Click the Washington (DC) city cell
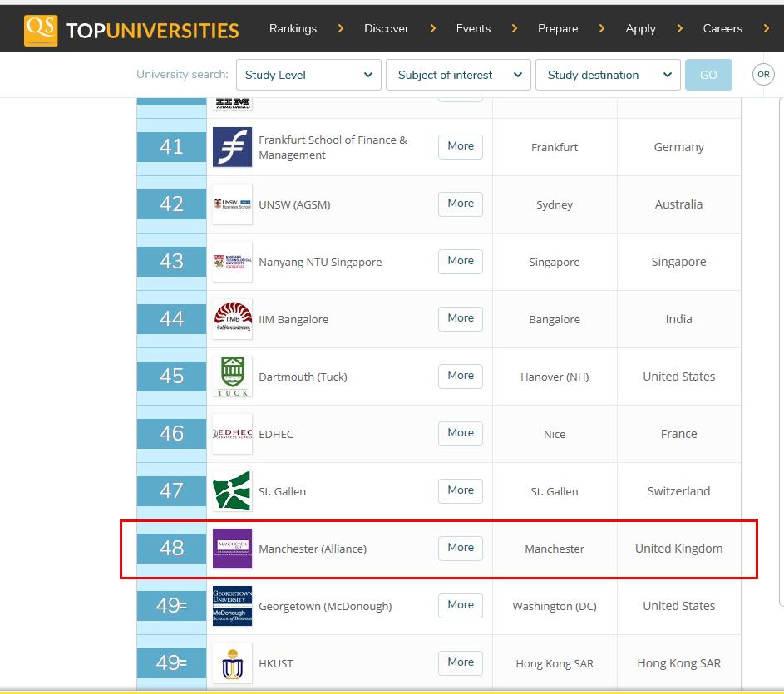Image resolution: width=784 pixels, height=694 pixels. tap(555, 606)
